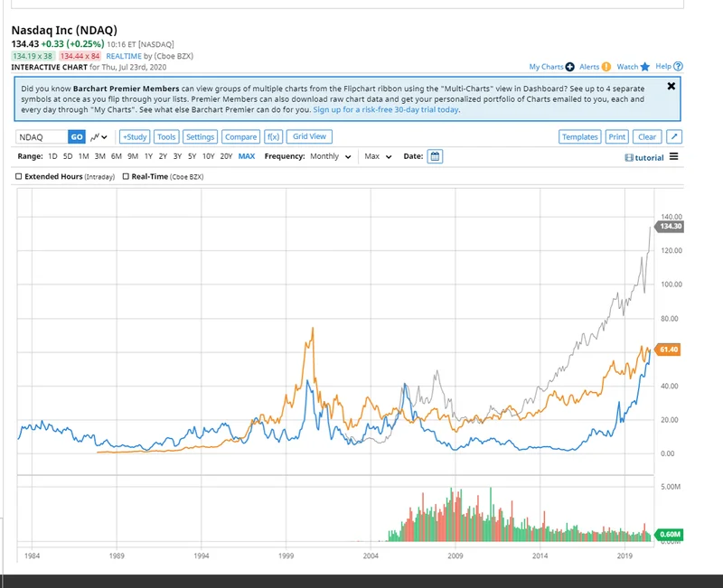723x588 pixels.
Task: Expand the chart style dropdown arrow
Action: 102,136
